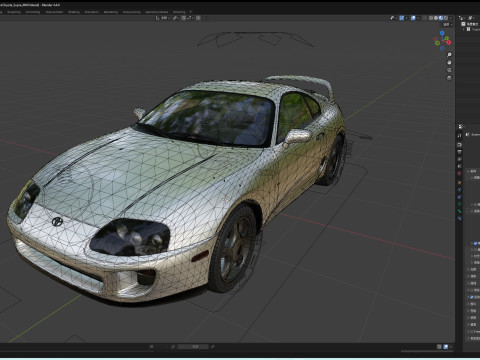Open the Texture Paint workspace tab
The height and width of the screenshot is (360, 480).
click(54, 12)
